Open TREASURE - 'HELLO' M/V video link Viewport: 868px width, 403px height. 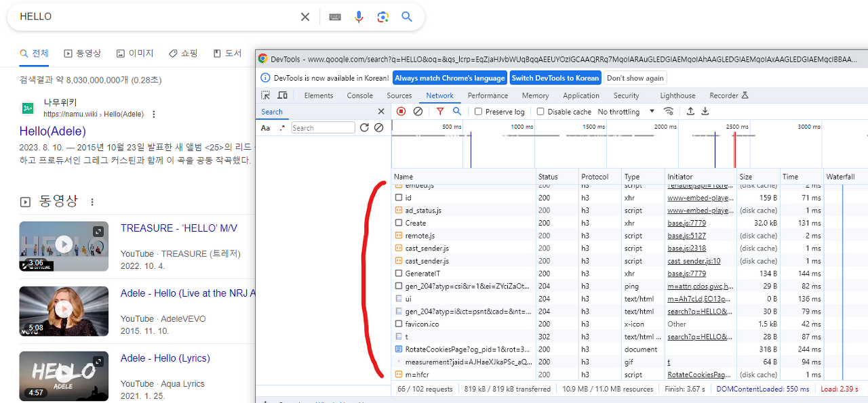(x=179, y=228)
